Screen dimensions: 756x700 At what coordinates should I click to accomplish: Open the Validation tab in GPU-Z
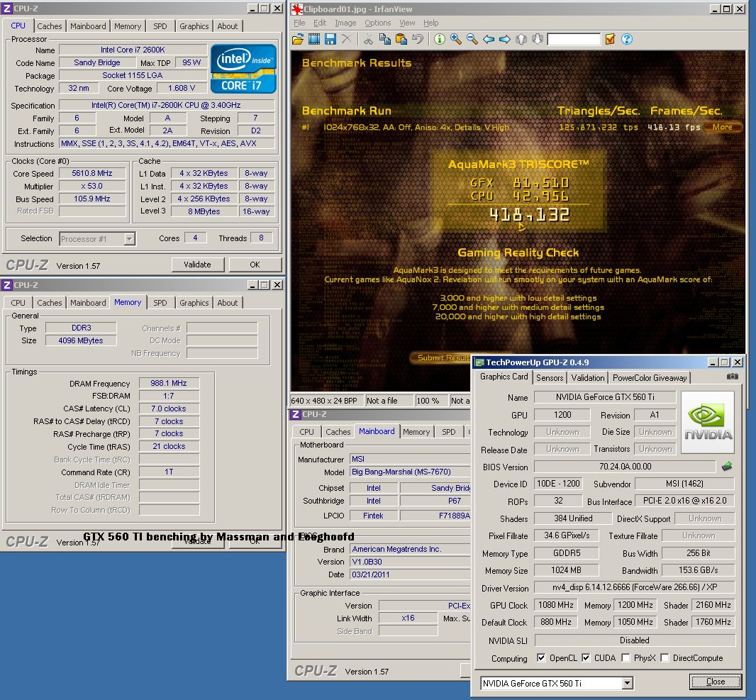(x=588, y=378)
